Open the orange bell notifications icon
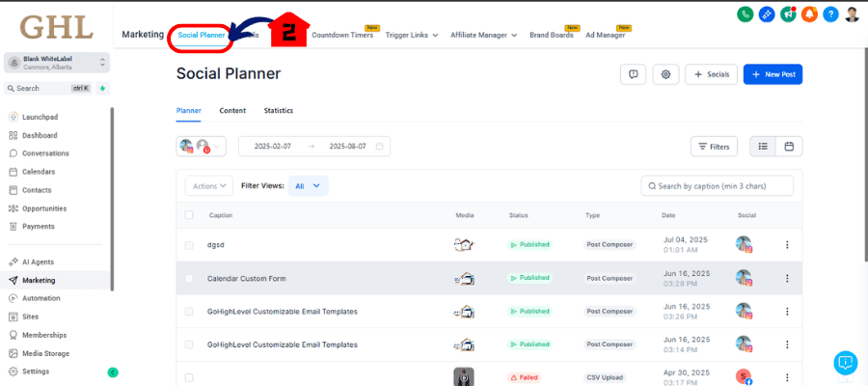The width and height of the screenshot is (868, 386). 809,14
